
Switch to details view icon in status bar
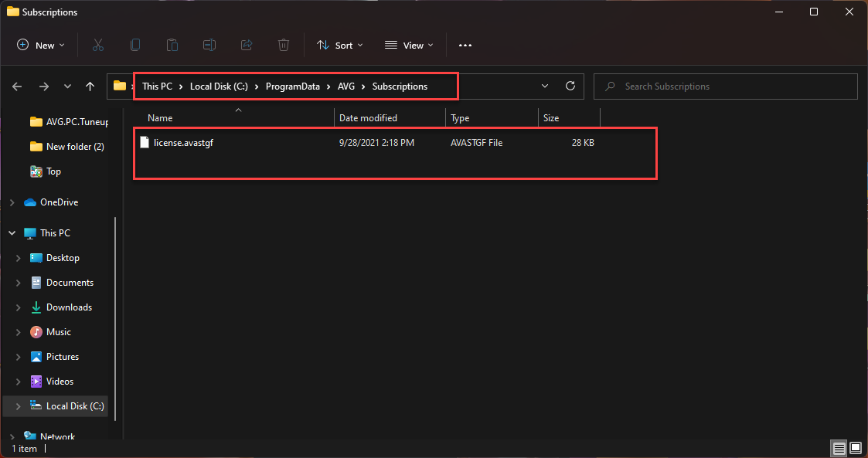click(839, 448)
